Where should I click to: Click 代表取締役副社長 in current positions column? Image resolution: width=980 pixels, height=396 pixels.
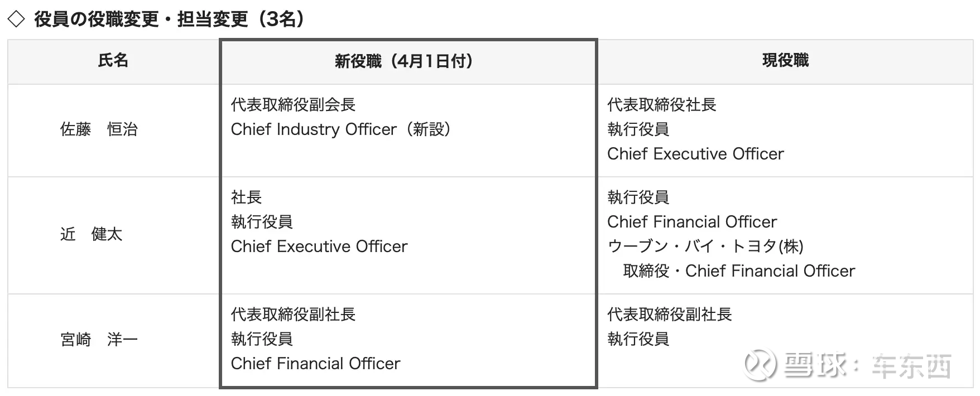[x=669, y=315]
